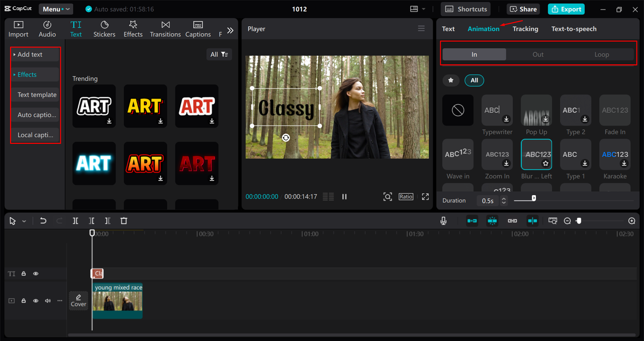Click the rotate handle below Classy text
The width and height of the screenshot is (644, 341).
(x=286, y=138)
